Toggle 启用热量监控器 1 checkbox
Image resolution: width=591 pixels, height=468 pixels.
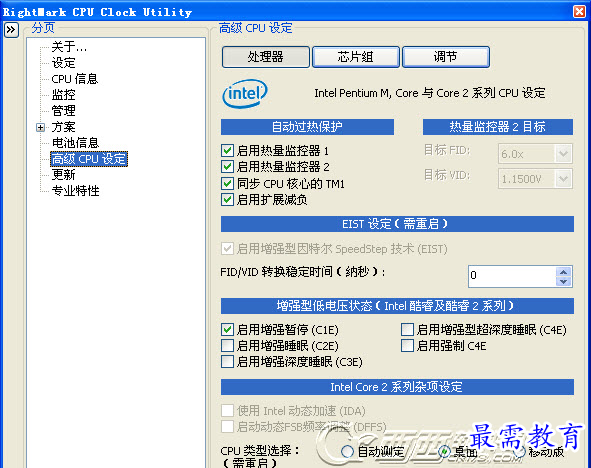227,151
